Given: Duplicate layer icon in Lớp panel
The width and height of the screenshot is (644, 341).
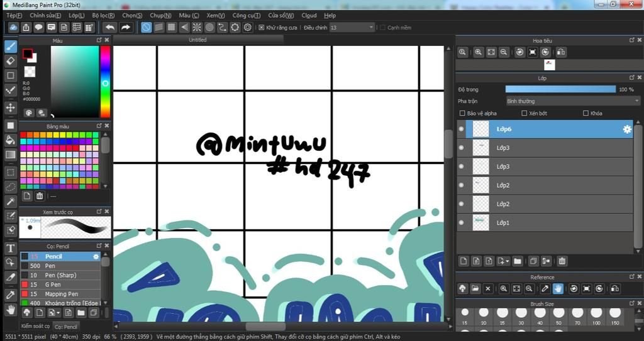Looking at the screenshot, I should 533,261.
